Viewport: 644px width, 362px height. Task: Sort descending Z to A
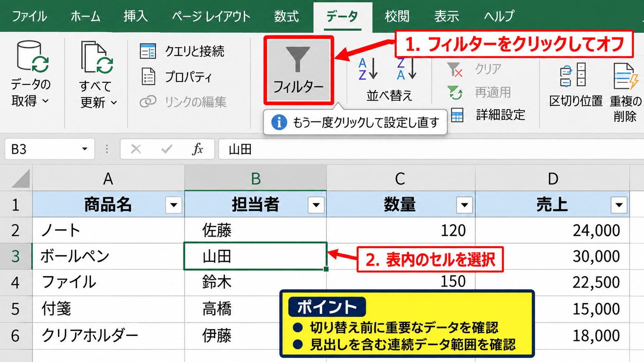coord(407,68)
